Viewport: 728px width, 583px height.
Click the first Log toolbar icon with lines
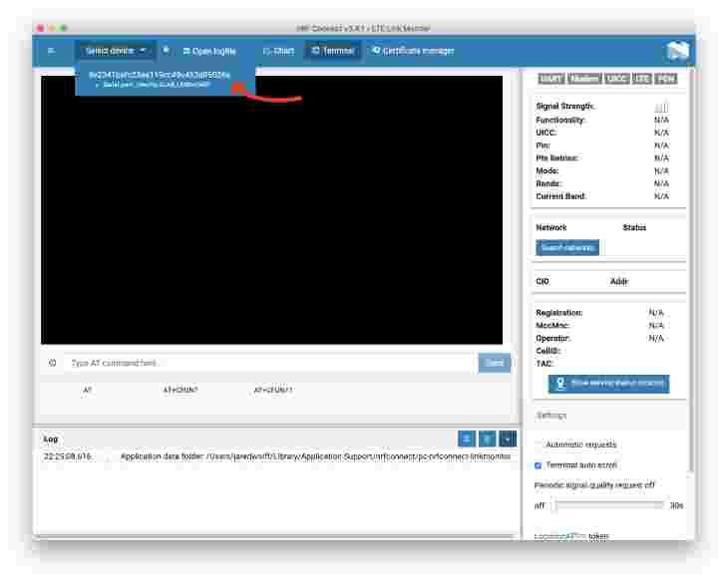coord(467,438)
